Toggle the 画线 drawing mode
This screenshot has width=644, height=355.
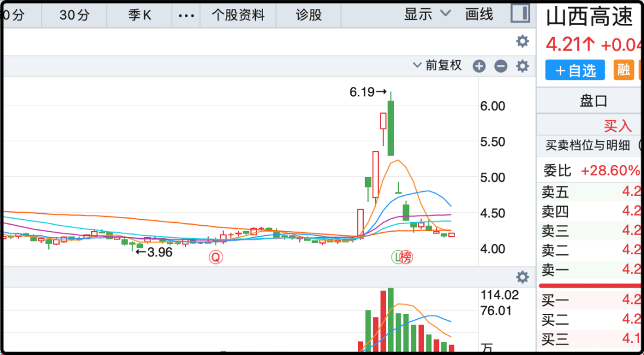click(x=479, y=14)
